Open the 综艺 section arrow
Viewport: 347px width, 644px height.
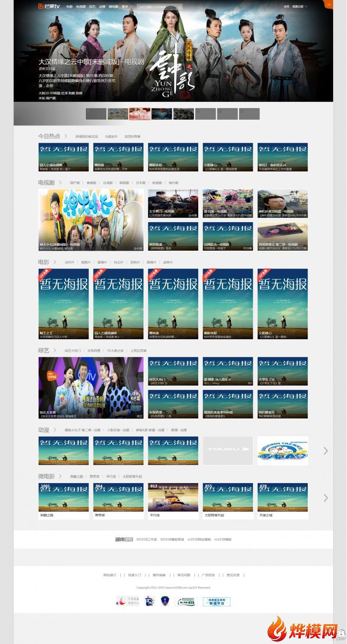coord(55,350)
